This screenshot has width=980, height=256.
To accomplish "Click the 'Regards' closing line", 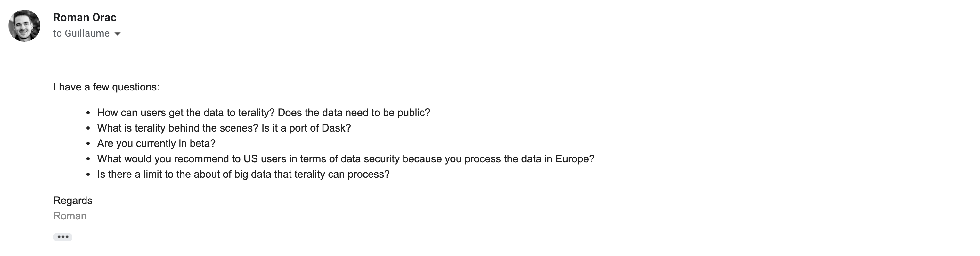I will 73,201.
